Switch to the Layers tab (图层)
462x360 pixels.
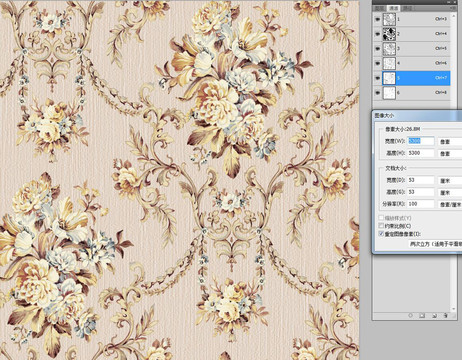379,8
